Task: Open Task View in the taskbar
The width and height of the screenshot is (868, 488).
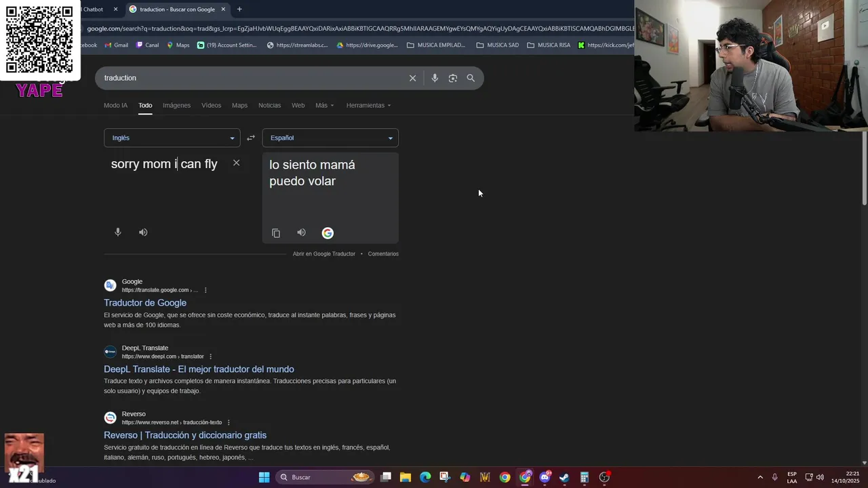Action: click(386, 477)
